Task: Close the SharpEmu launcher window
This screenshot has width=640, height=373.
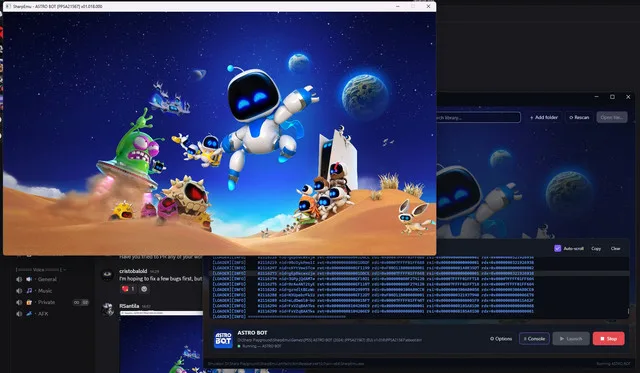Action: point(628,97)
